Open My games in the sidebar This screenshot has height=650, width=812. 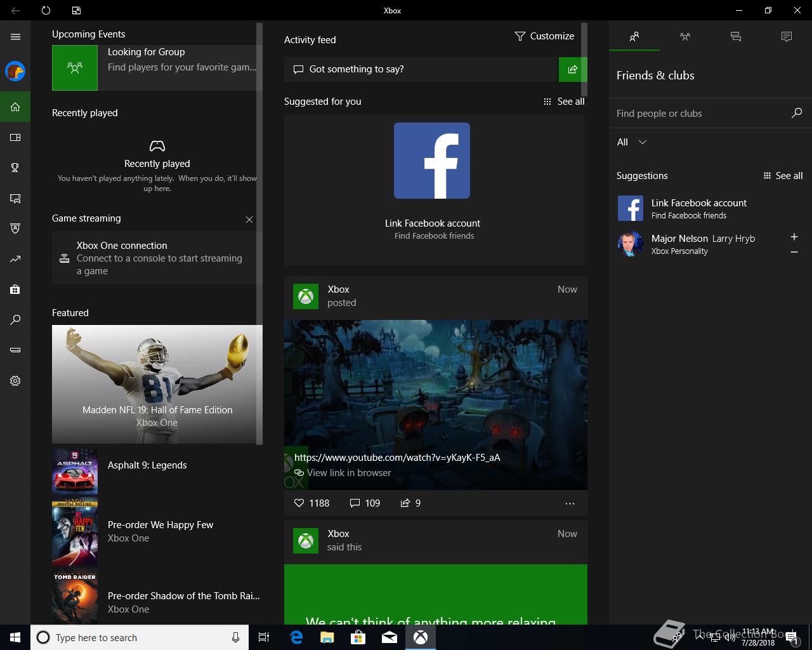pos(15,137)
